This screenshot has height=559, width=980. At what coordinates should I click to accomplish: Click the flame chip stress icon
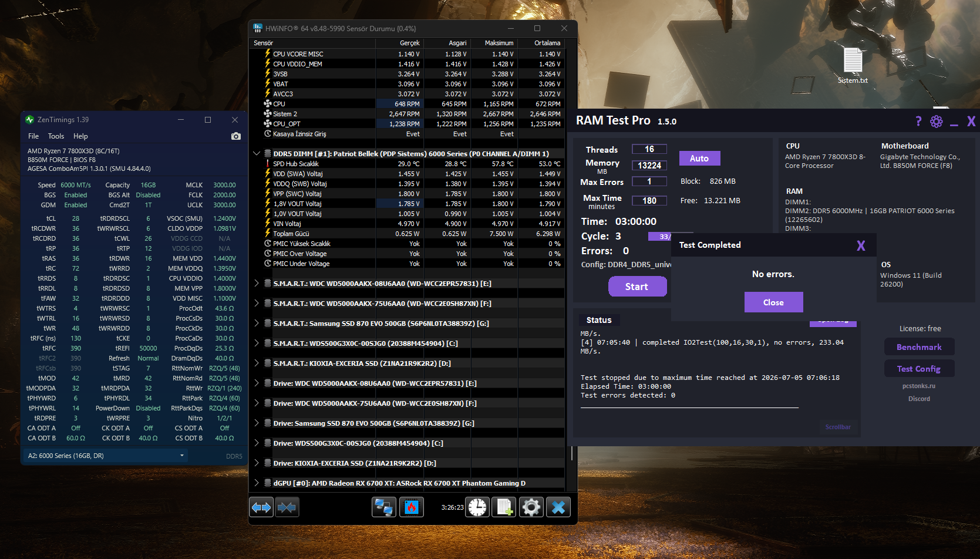(412, 507)
